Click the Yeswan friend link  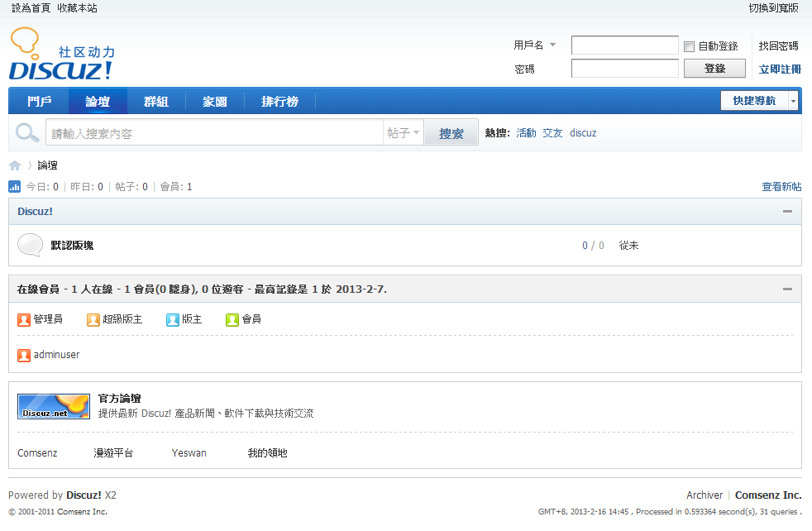189,452
